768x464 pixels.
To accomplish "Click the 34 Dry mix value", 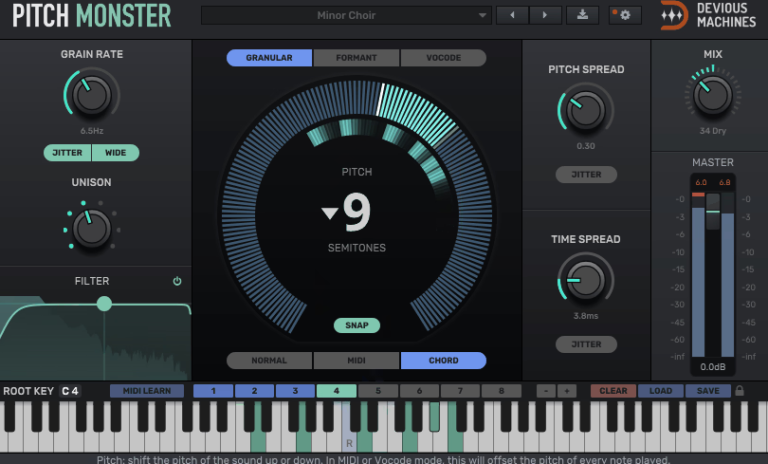I will point(713,131).
